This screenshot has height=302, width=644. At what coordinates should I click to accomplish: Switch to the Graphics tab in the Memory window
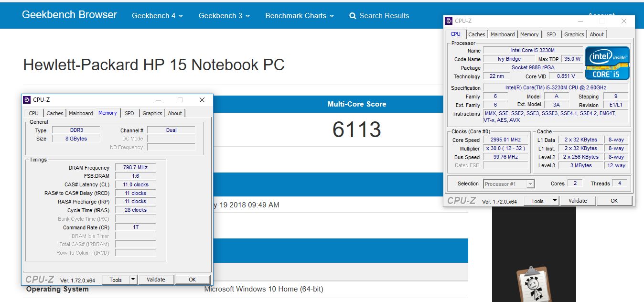point(152,113)
